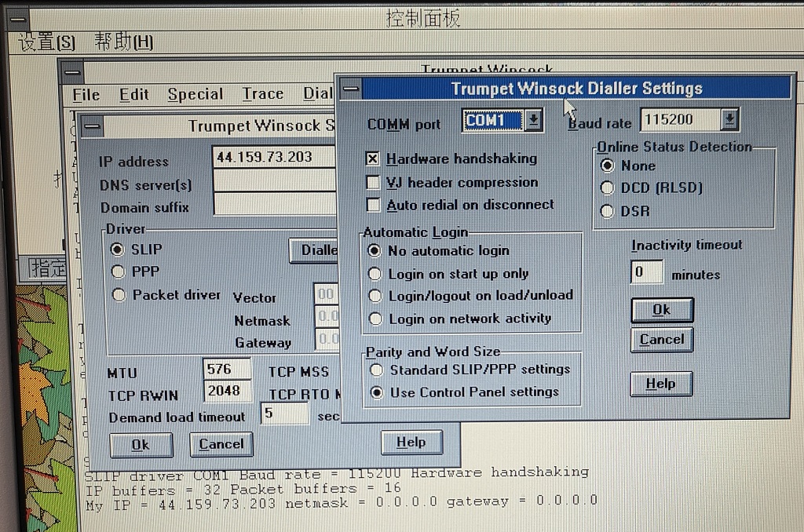
Task: Open the File menu in Trumpet Winsock
Action: click(86, 95)
